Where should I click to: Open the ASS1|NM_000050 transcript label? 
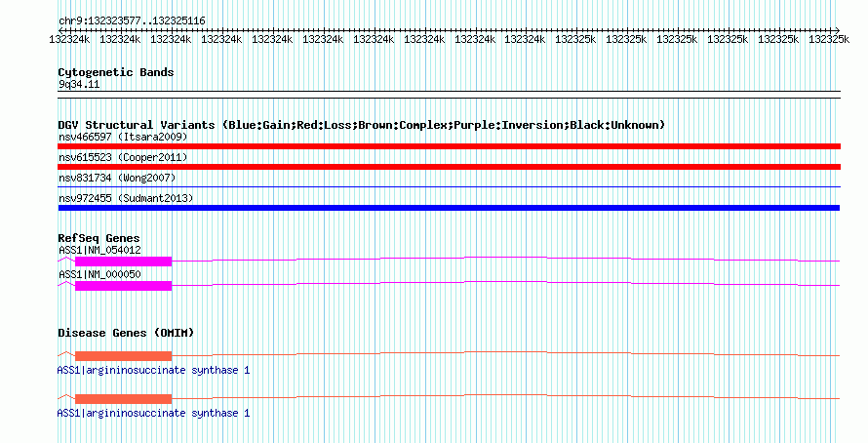(x=99, y=274)
